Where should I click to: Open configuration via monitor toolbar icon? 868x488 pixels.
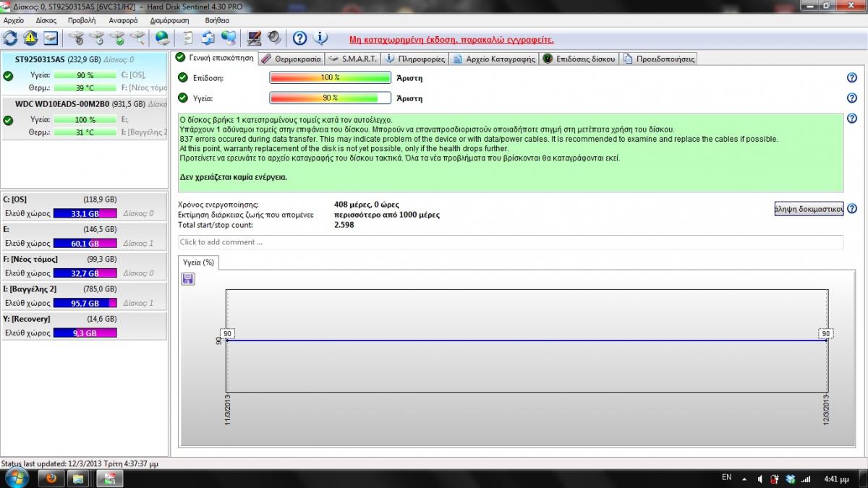tap(254, 38)
